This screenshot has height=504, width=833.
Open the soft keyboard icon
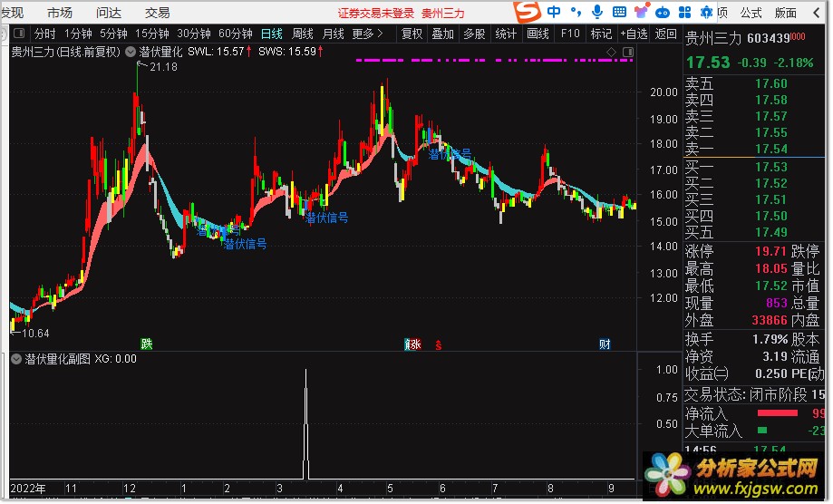(619, 12)
